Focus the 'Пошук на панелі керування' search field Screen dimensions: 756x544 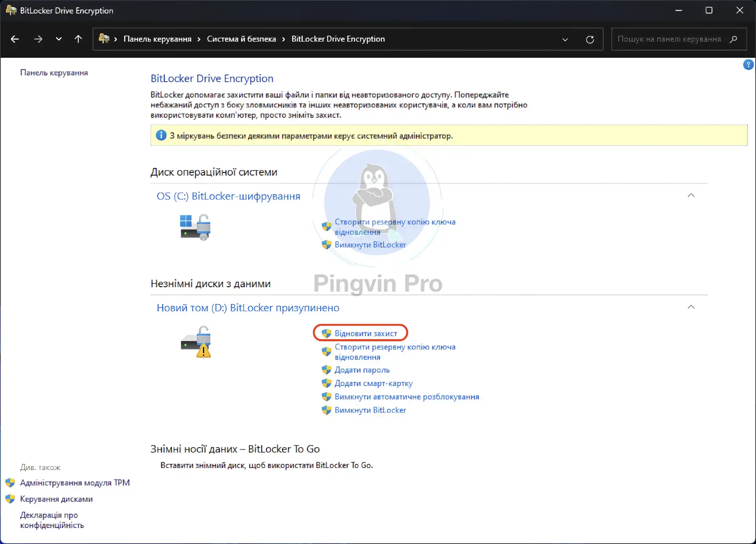click(x=679, y=39)
